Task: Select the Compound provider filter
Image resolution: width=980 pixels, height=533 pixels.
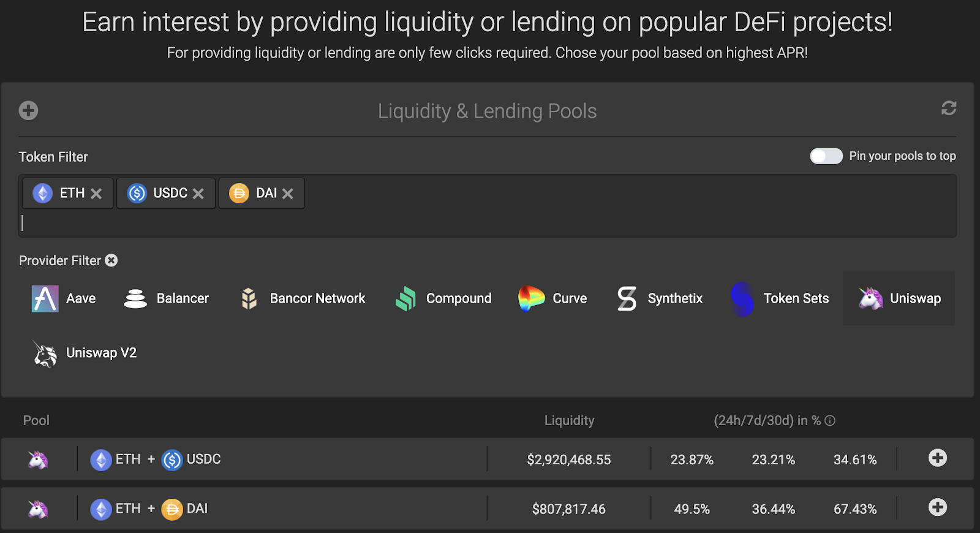Action: [x=443, y=299]
